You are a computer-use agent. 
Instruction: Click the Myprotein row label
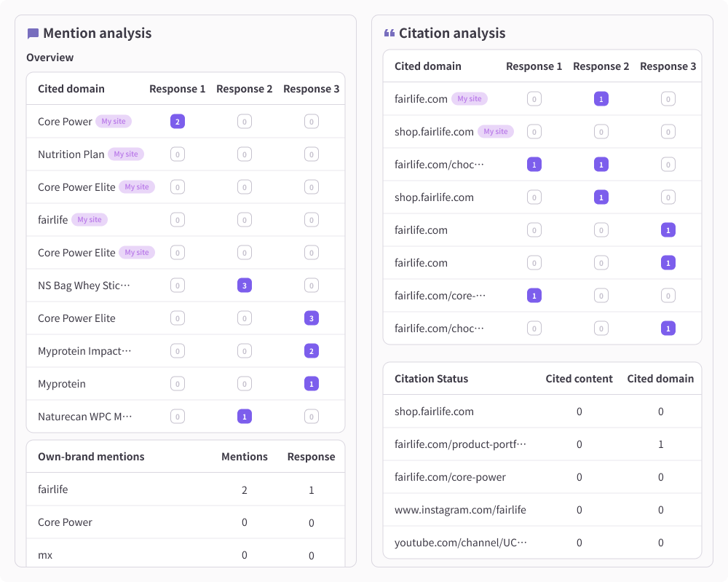pyautogui.click(x=62, y=384)
